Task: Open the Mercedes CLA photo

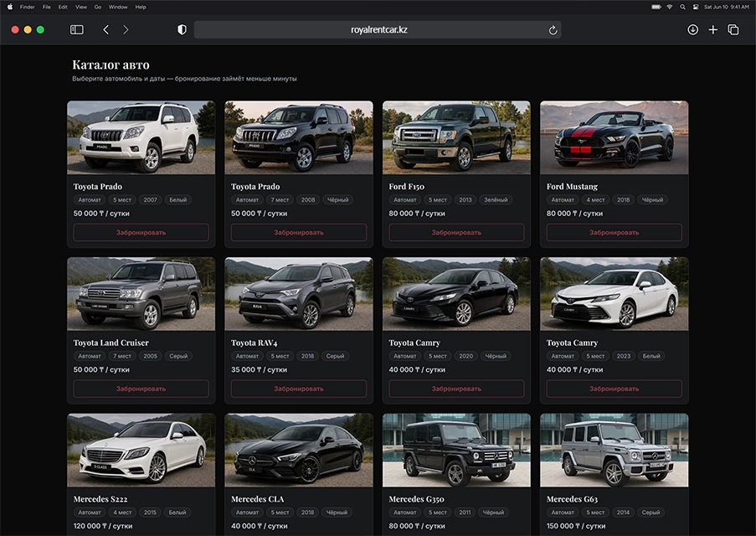Action: coord(298,450)
